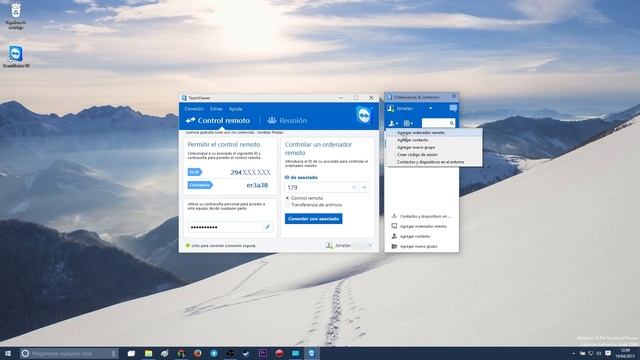Choose Contactos y dispositivos en el entorno entry
This screenshot has width=640, height=360.
coord(434,162)
